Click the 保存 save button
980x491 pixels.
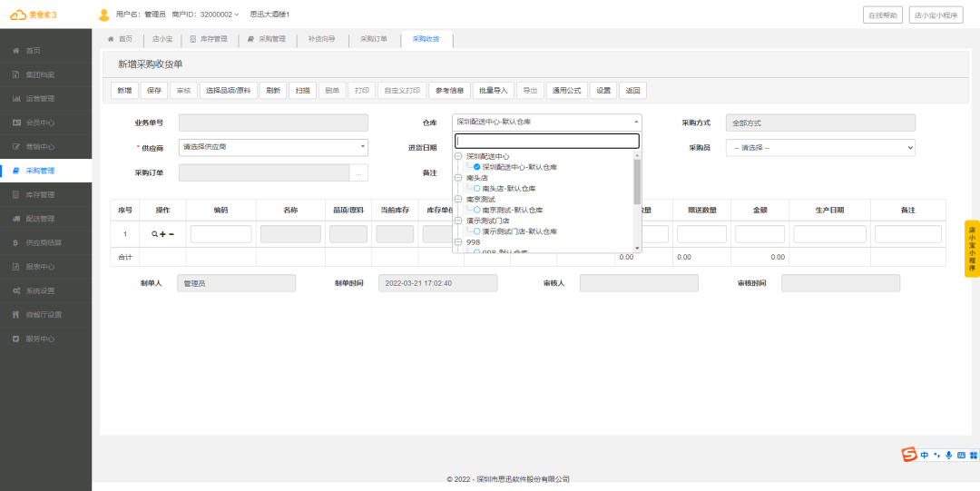[x=153, y=91]
